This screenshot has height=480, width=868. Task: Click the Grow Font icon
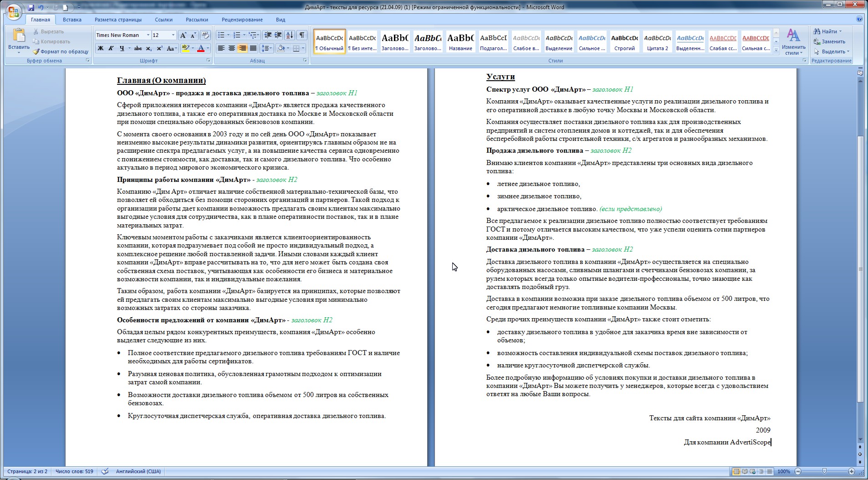click(x=183, y=35)
